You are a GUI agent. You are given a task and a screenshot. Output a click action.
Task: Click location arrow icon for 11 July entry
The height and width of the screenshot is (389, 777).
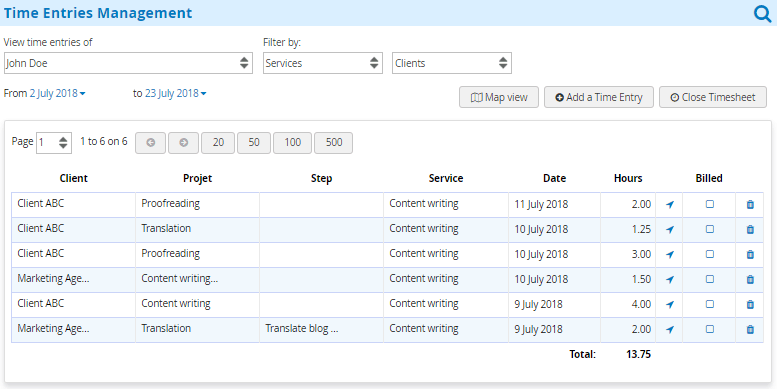(x=670, y=204)
